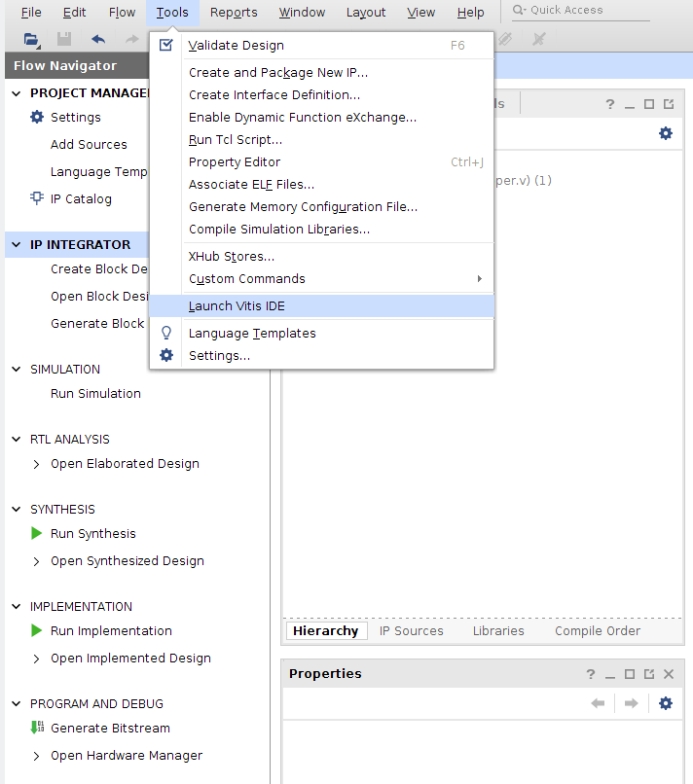Close the Properties panel
693x784 pixels.
669,674
